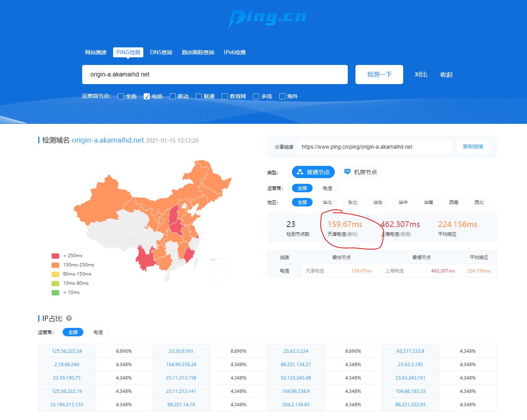Filter region by 华中
Image resolution: width=527 pixels, height=420 pixels.
pyautogui.click(x=403, y=202)
